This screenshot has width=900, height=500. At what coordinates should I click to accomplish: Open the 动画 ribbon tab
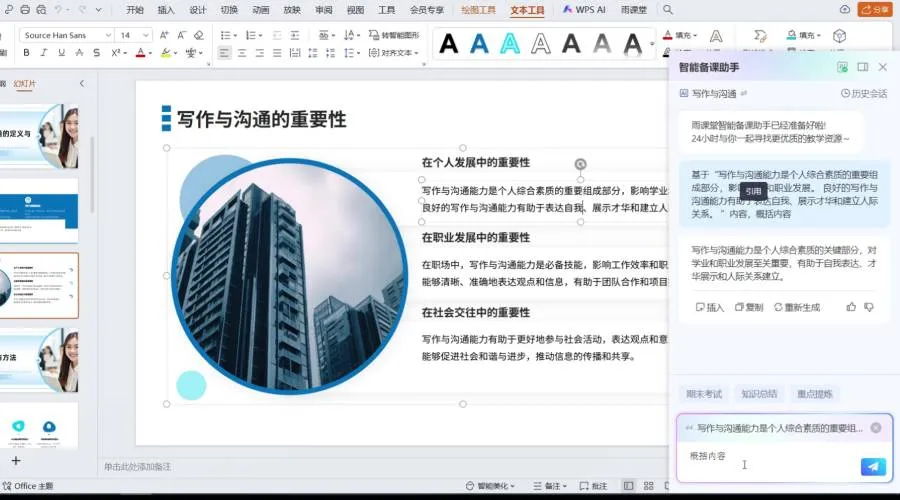(x=261, y=10)
